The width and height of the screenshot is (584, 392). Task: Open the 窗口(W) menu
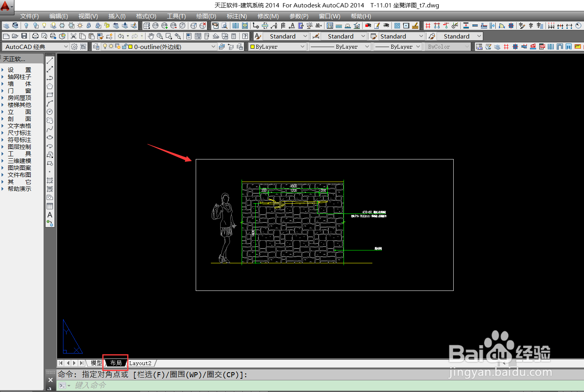click(x=329, y=16)
